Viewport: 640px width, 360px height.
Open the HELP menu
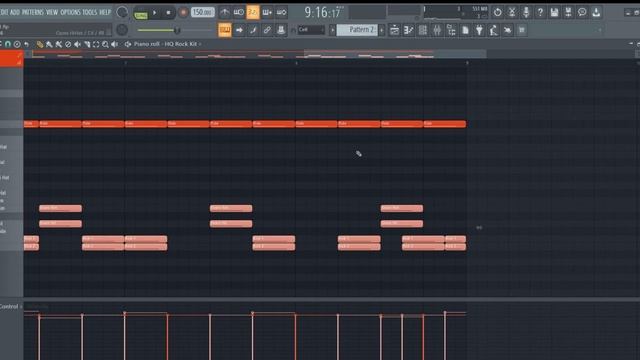[x=105, y=12]
